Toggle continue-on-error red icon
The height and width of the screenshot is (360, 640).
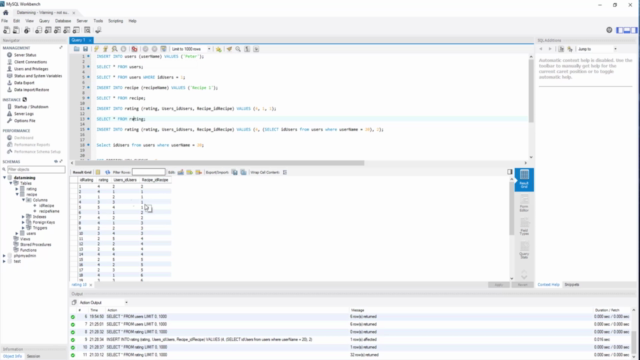click(134, 49)
